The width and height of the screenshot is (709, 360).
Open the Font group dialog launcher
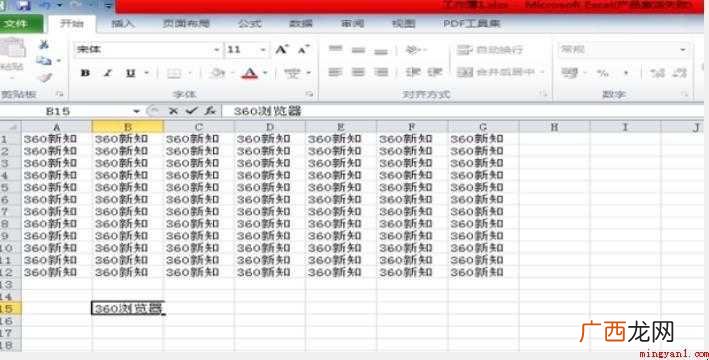click(x=309, y=94)
